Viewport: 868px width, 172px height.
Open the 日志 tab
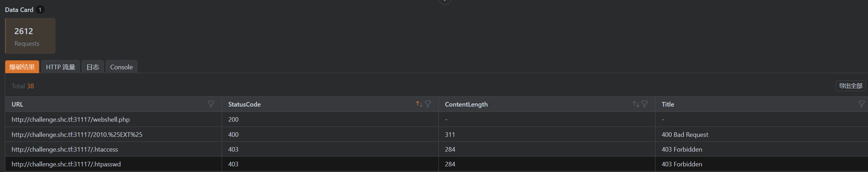93,67
